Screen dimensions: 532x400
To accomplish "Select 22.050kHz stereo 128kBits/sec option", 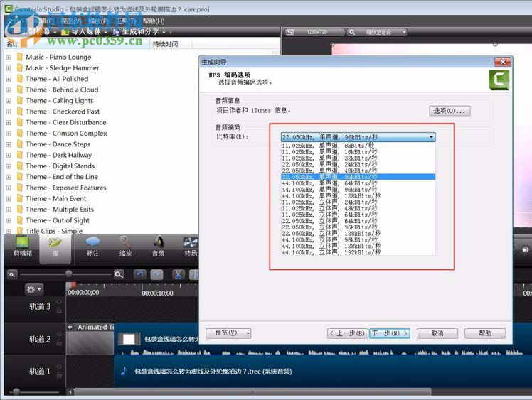I will (x=358, y=234).
